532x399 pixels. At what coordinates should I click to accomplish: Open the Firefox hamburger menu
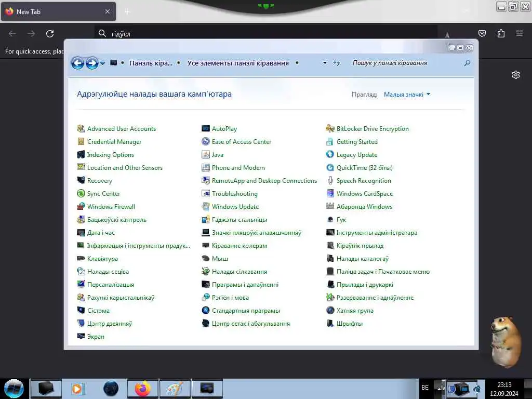click(x=519, y=33)
